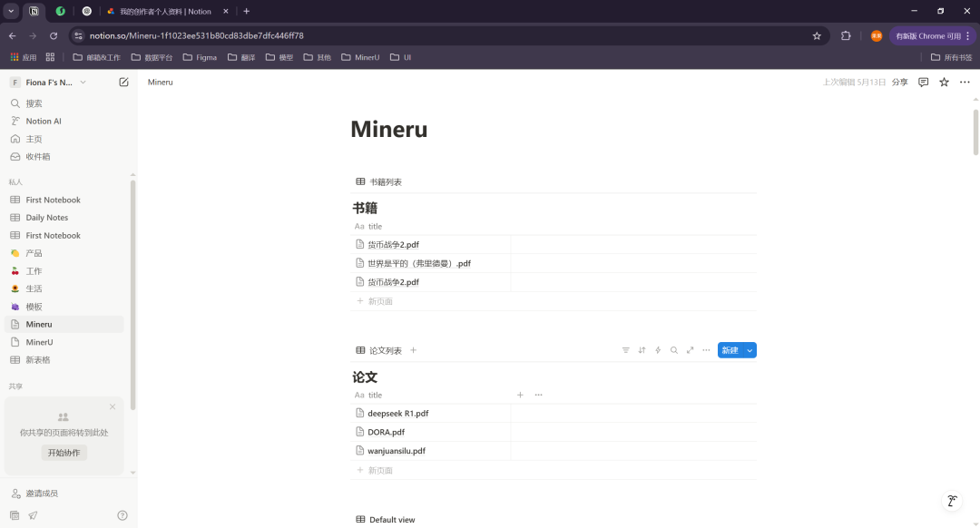Dismiss the shared pages hint card

[113, 406]
